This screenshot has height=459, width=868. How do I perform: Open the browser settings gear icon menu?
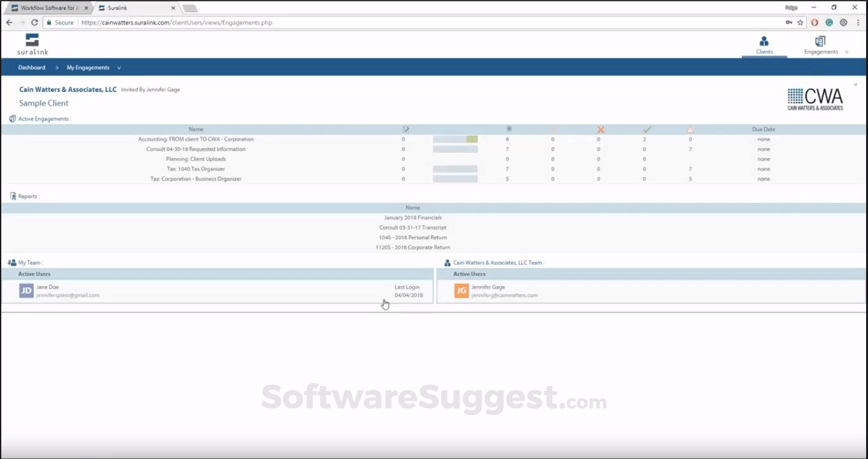point(843,22)
